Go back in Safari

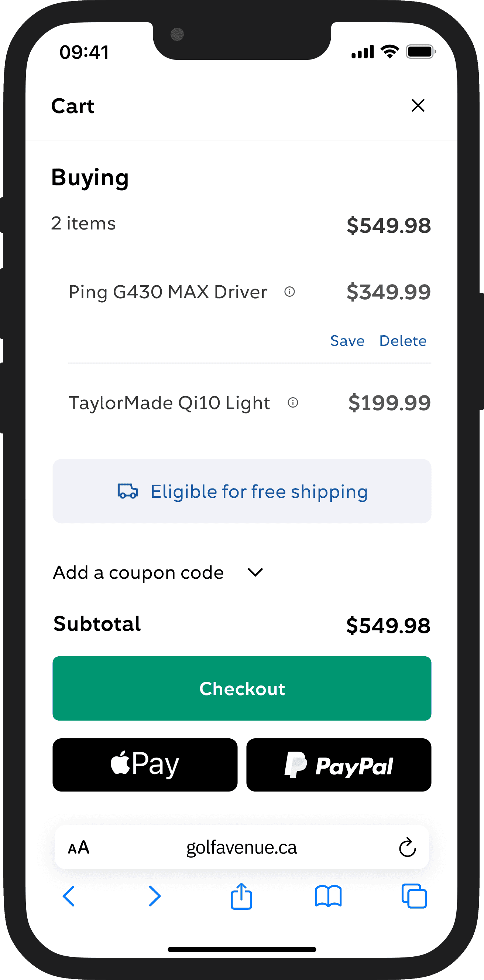pos(69,896)
